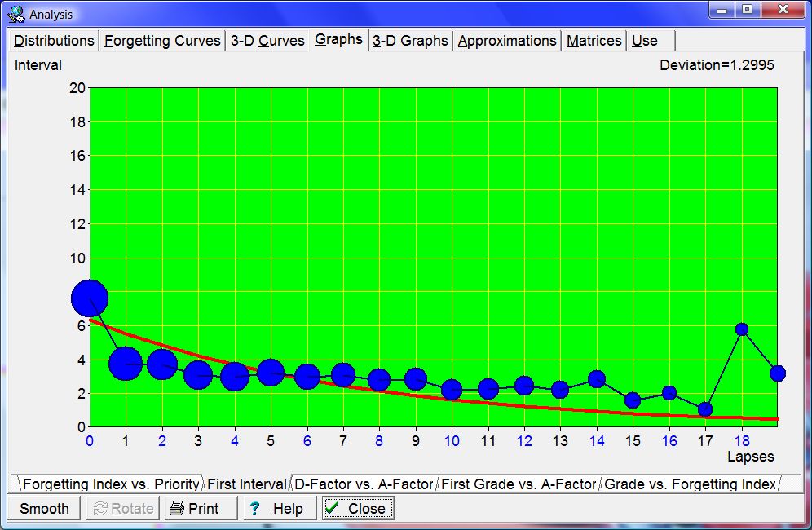Click the grayed Rotate icon
The width and height of the screenshot is (812, 530).
point(101,509)
